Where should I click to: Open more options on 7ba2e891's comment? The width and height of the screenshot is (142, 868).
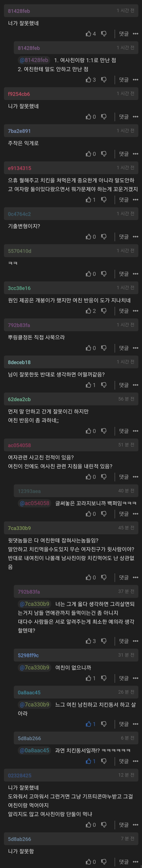point(135,154)
